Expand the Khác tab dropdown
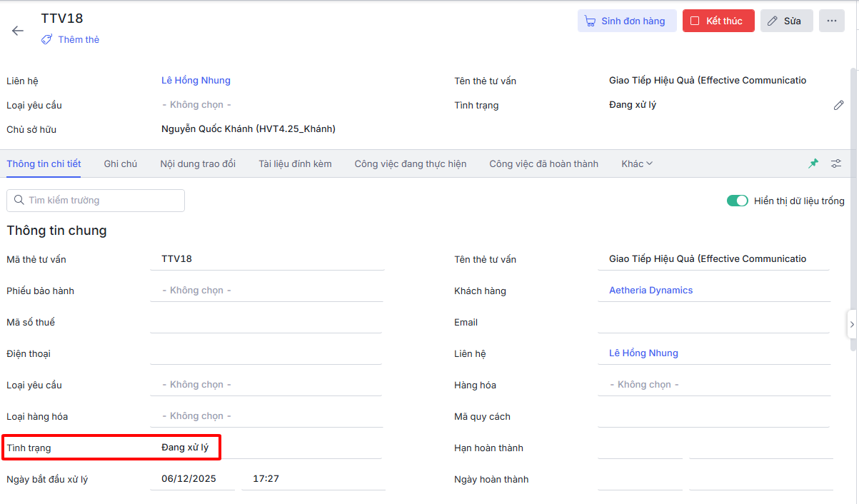 637,163
